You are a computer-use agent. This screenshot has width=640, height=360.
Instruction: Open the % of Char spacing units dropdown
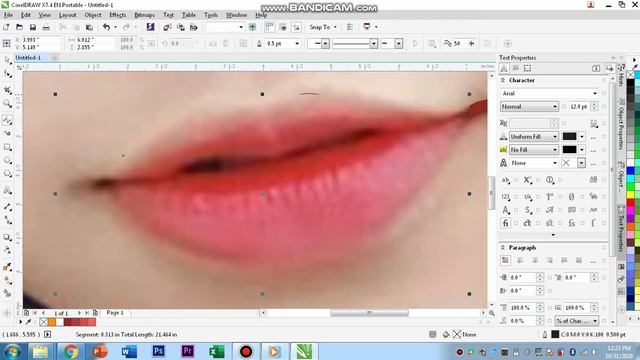595,321
